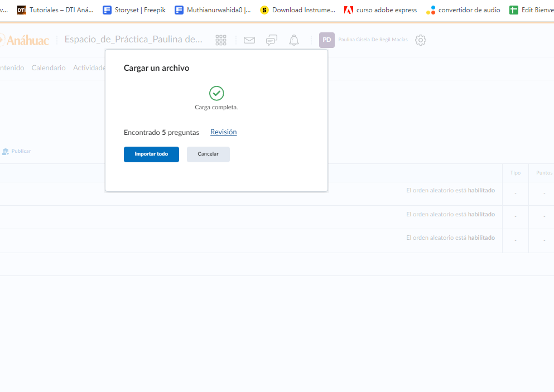This screenshot has height=392, width=554.
Task: Open the chat bubbles icon
Action: coord(272,40)
